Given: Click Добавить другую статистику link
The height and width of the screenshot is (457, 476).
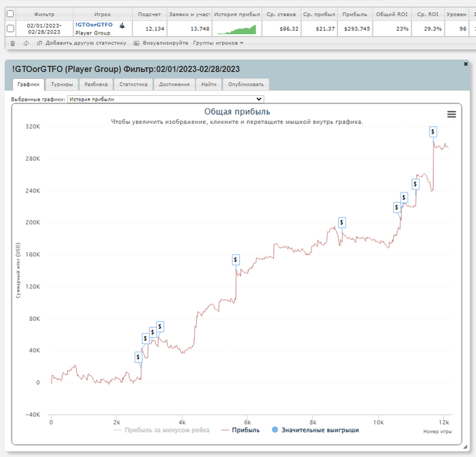Looking at the screenshot, I should pyautogui.click(x=86, y=43).
